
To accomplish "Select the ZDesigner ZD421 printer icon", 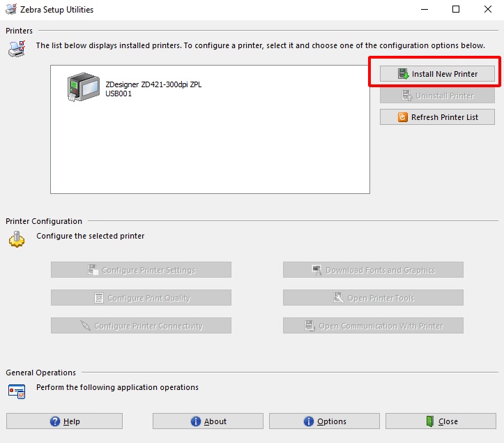I will point(83,89).
